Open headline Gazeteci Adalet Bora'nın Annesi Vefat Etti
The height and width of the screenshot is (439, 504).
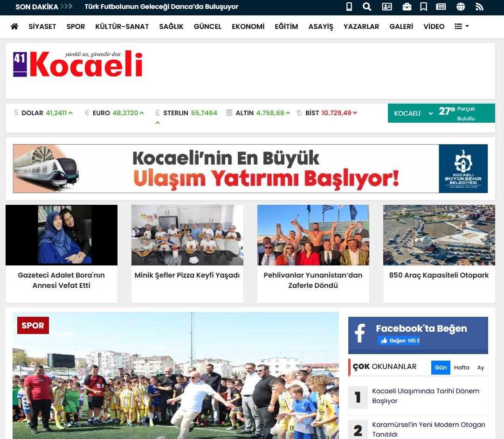click(x=62, y=280)
